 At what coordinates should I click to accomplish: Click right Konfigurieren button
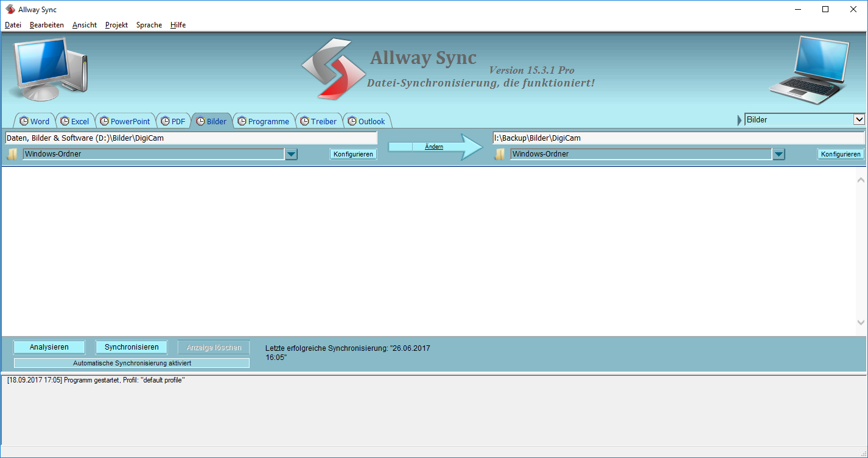point(841,154)
